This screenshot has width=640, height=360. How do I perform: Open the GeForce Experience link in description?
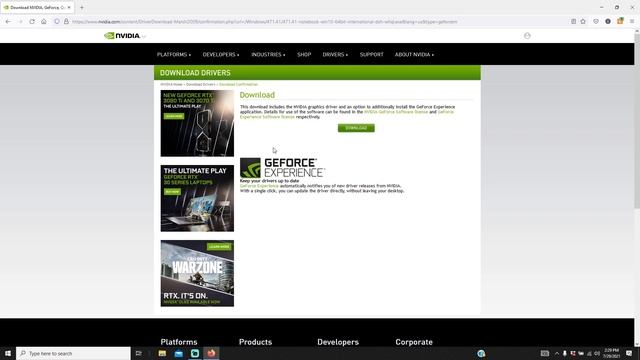point(259,186)
